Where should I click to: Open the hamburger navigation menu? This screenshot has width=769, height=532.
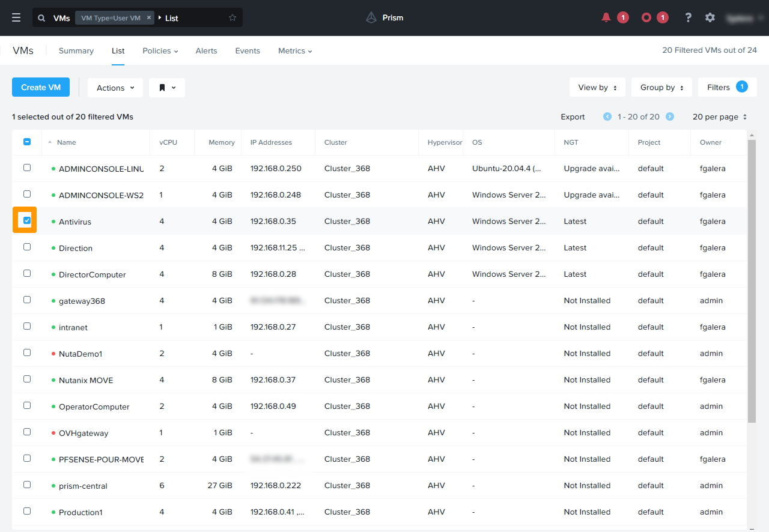pos(16,17)
